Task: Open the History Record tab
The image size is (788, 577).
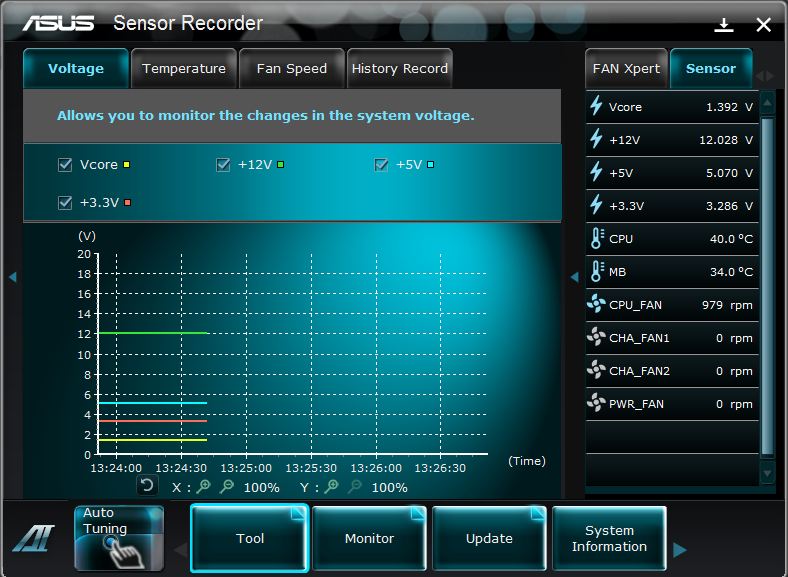Action: [x=400, y=68]
